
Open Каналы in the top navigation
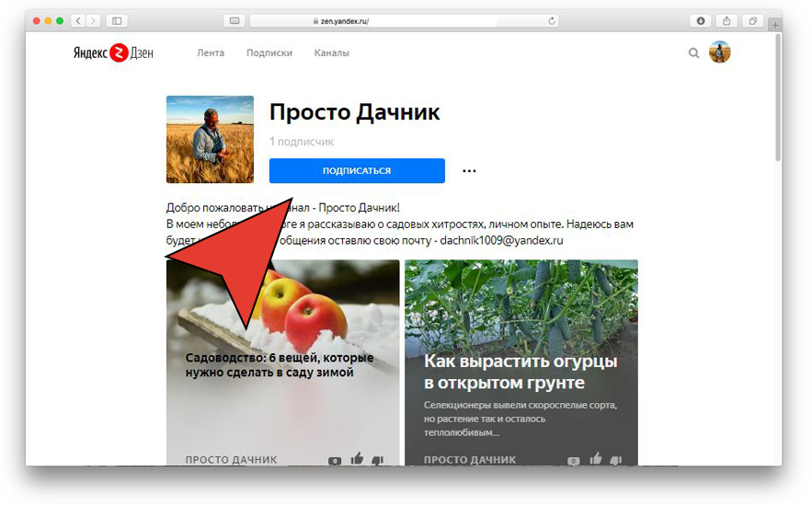point(331,52)
